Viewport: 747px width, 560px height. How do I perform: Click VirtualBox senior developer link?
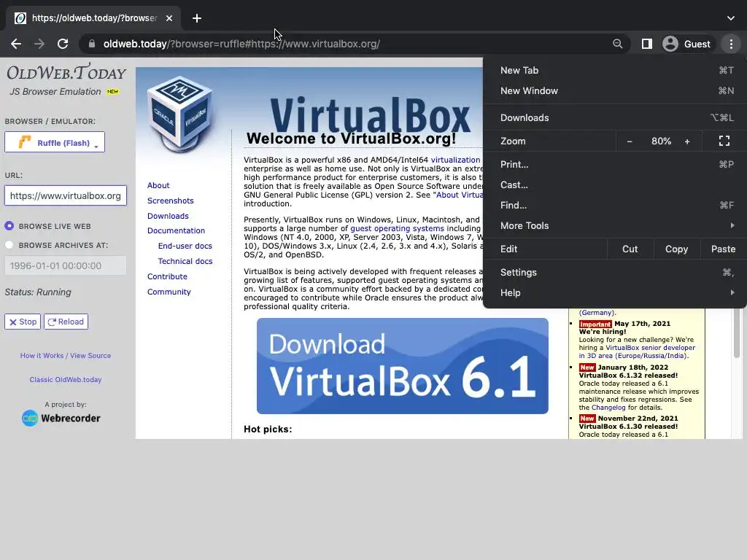[650, 348]
